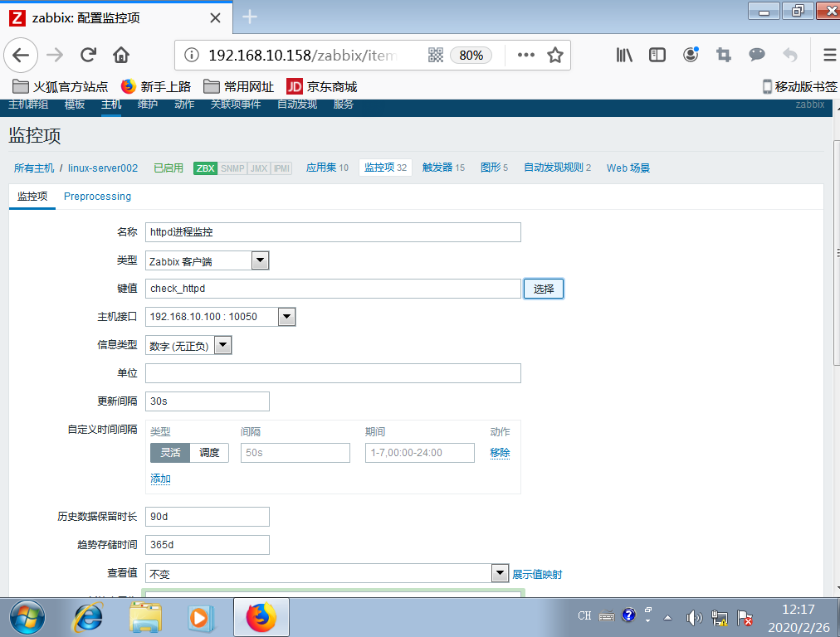The image size is (840, 637).
Task: Open 新手上路 bookmark
Action: tap(156, 87)
